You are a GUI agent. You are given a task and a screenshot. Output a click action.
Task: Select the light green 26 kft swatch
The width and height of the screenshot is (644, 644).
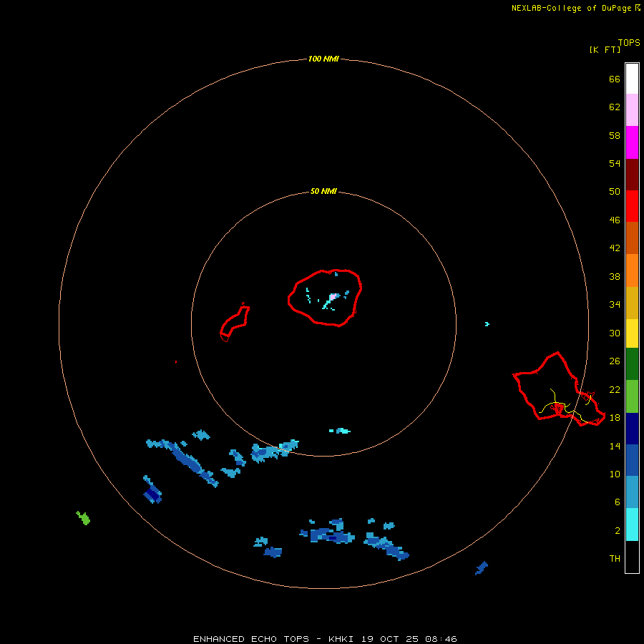point(632,396)
